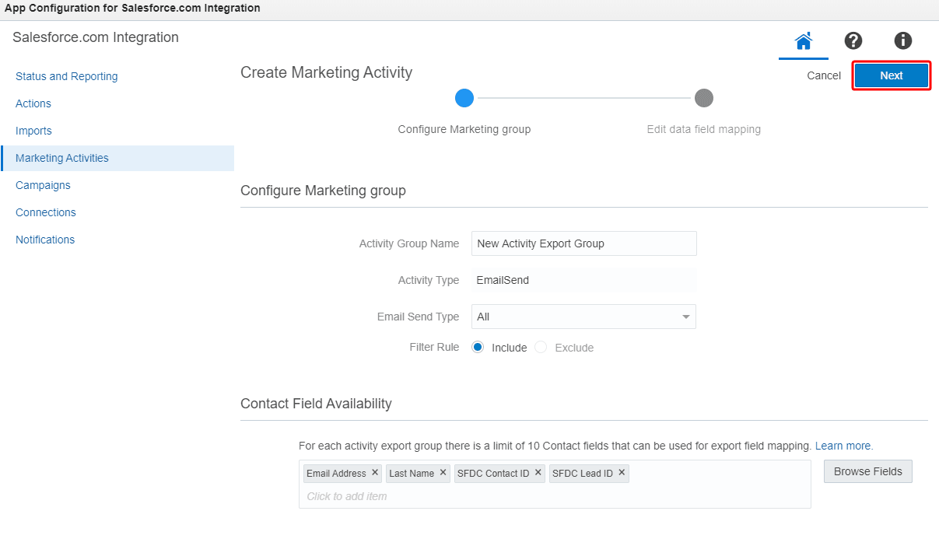Screen dimensions: 939x560
Task: Click the Create Marketing Activity heading
Action: tap(326, 72)
